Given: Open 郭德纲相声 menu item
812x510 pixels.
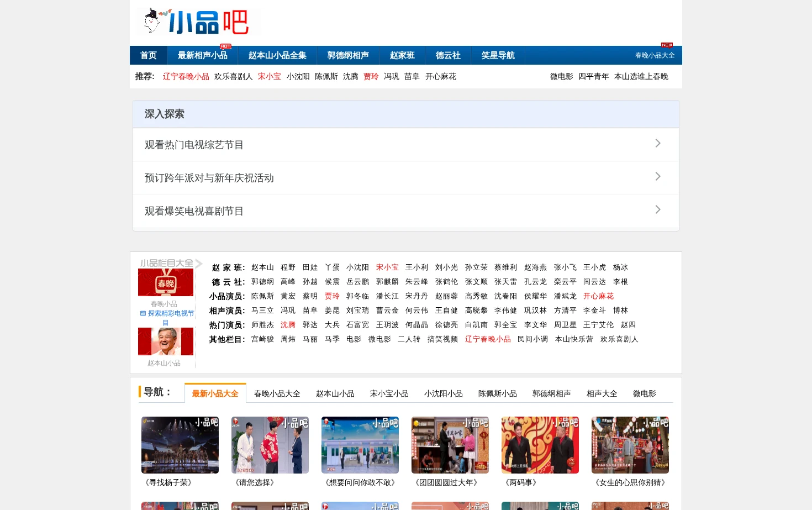Looking at the screenshot, I should tap(348, 55).
